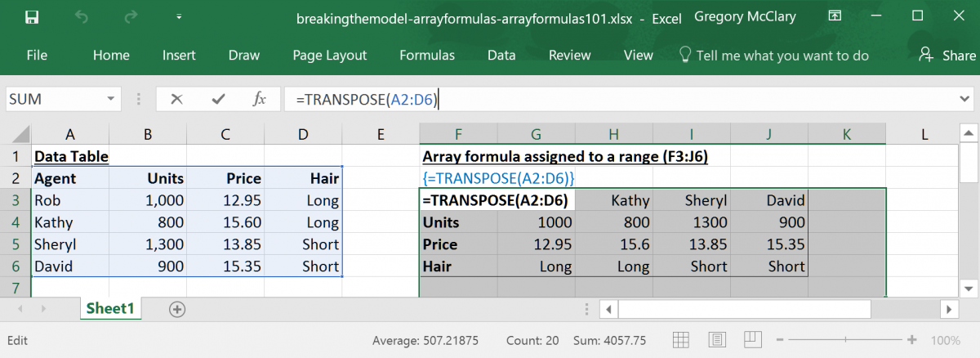Click the Tell me what you want to do box
The image size is (980, 358).
[x=774, y=56]
